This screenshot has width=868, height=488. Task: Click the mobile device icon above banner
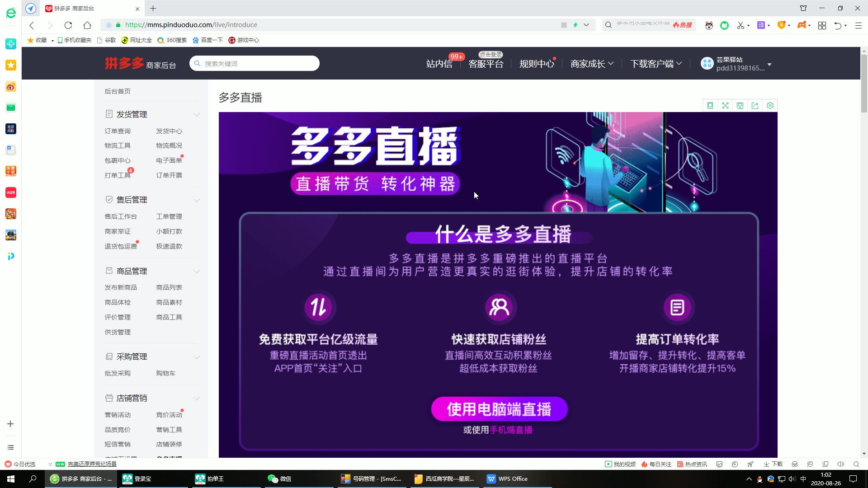coord(710,105)
